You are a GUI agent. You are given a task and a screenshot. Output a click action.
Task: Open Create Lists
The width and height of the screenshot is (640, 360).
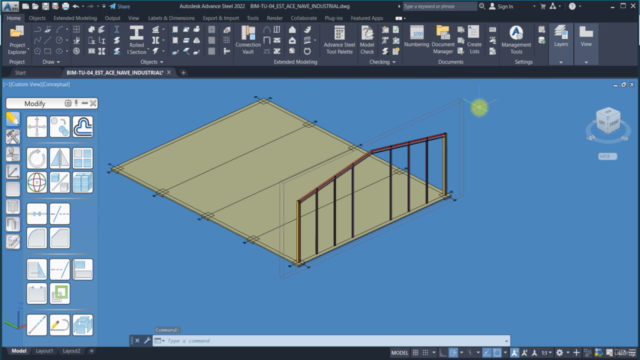[474, 40]
